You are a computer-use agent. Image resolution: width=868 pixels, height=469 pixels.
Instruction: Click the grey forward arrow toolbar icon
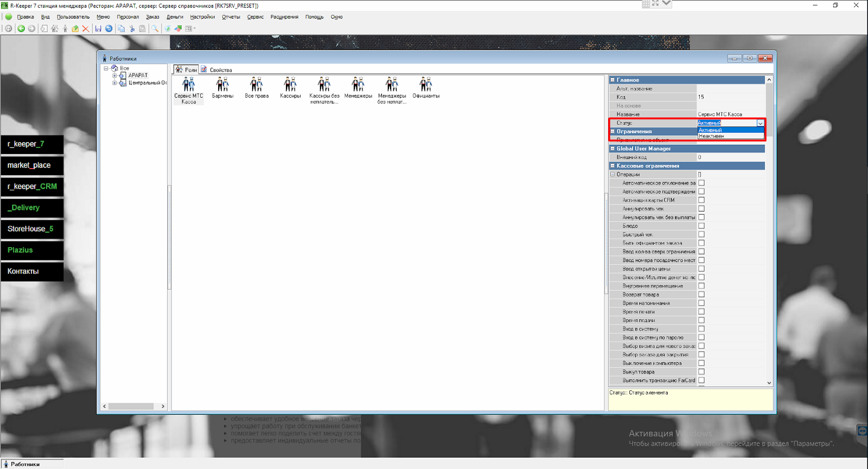tap(31, 29)
